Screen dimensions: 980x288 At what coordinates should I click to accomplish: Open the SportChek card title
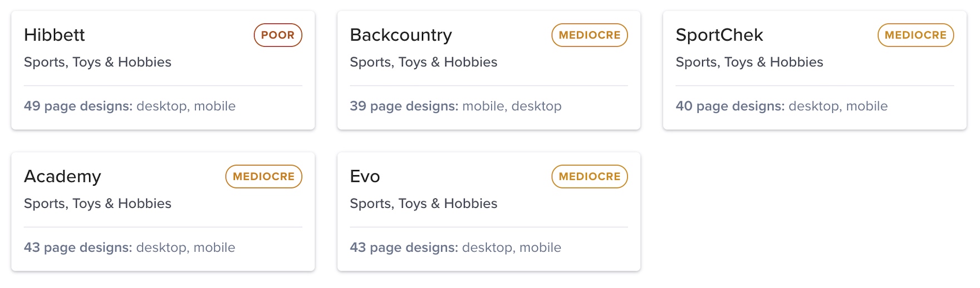click(719, 35)
